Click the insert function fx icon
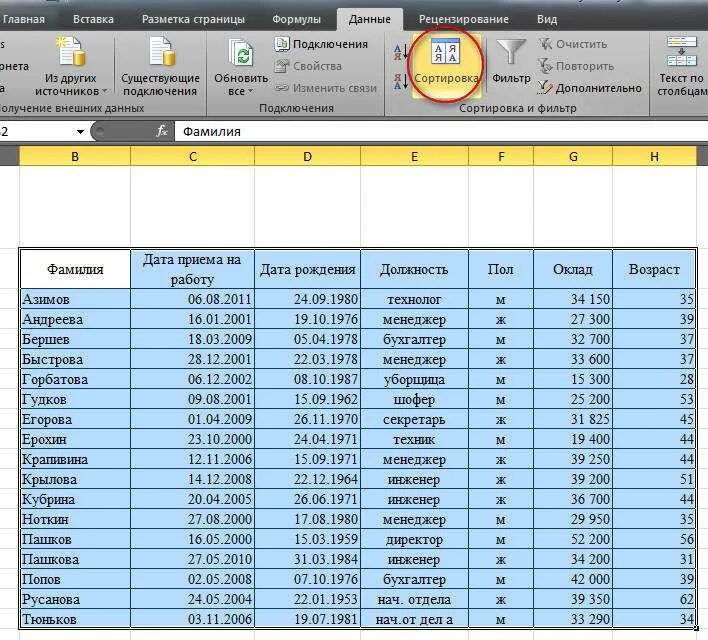 (x=161, y=131)
